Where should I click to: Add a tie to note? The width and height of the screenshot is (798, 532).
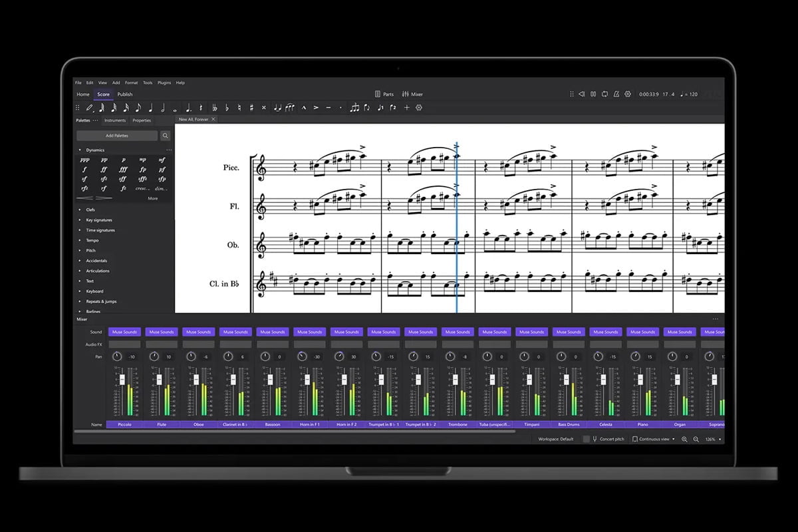[279, 107]
